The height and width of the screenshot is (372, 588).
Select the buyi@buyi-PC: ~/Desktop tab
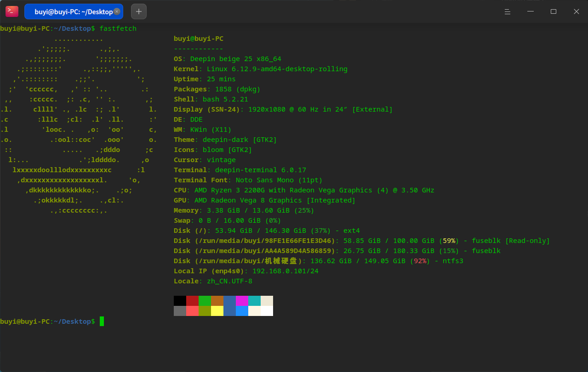(x=74, y=11)
